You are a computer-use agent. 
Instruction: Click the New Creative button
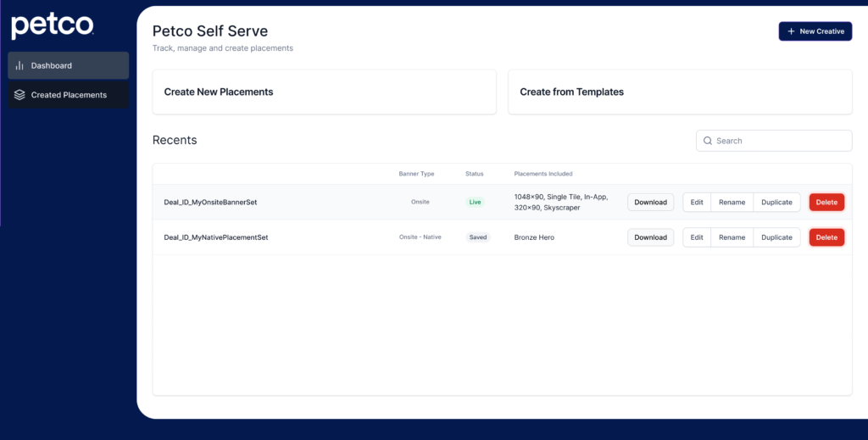(815, 31)
